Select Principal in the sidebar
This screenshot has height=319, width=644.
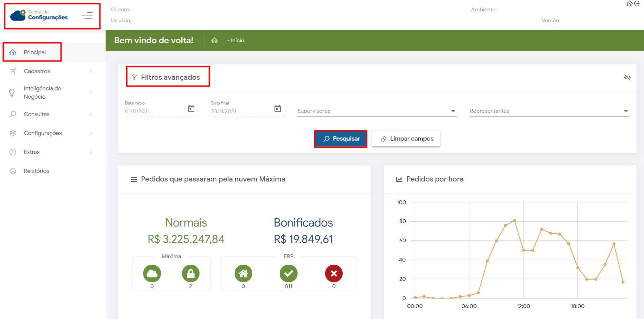[x=35, y=52]
